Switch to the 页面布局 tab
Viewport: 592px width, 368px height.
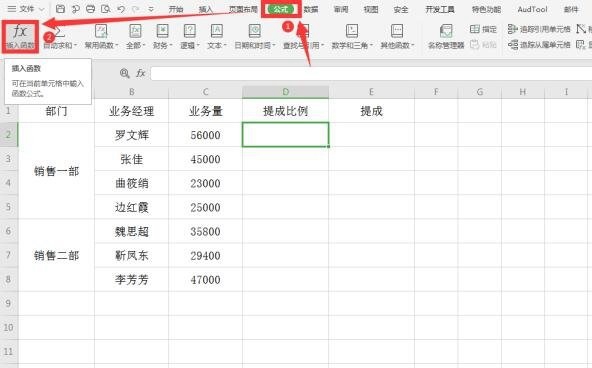point(244,9)
